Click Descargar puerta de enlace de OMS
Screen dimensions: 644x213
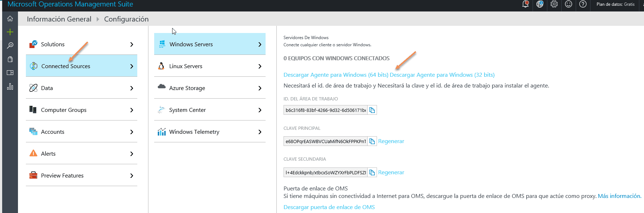pos(329,207)
